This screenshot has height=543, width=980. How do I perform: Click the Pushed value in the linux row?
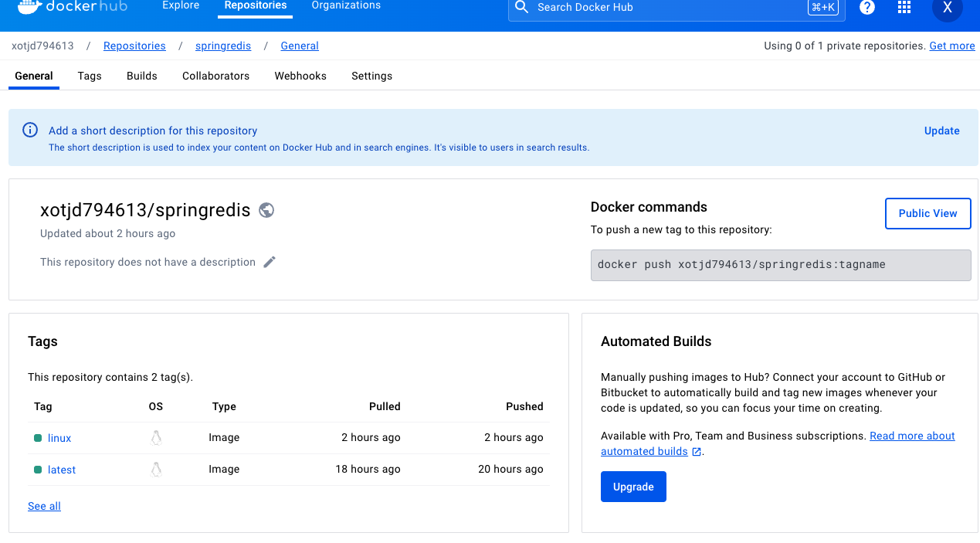click(514, 437)
